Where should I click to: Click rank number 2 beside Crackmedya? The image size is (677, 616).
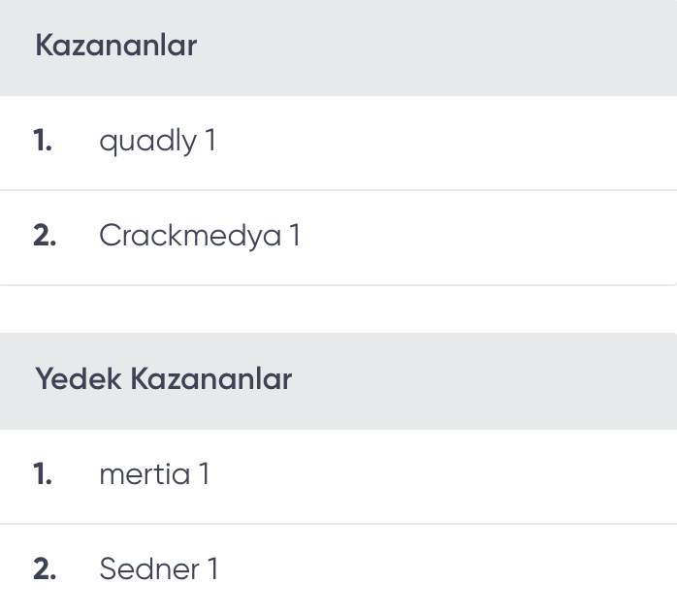(x=45, y=236)
